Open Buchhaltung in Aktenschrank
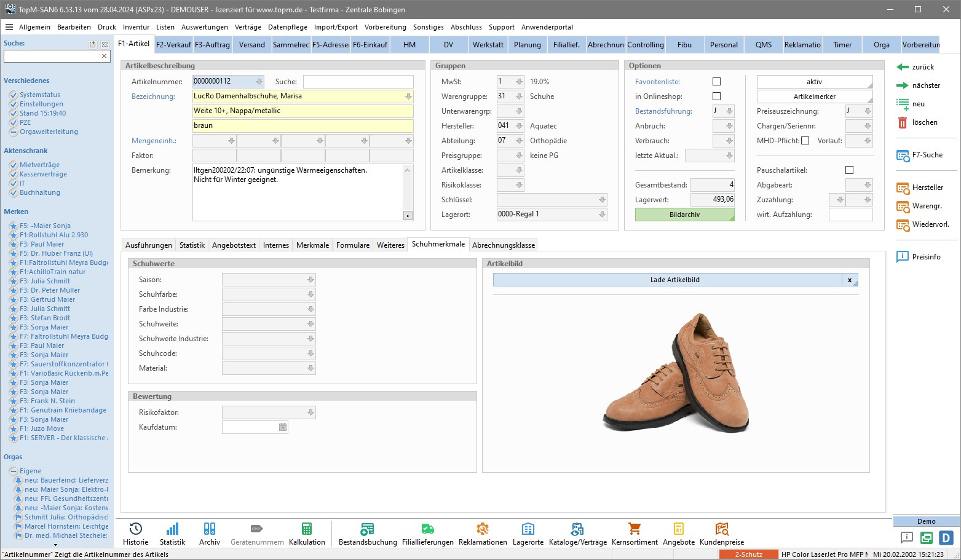This screenshot has width=961, height=560. pyautogui.click(x=40, y=192)
